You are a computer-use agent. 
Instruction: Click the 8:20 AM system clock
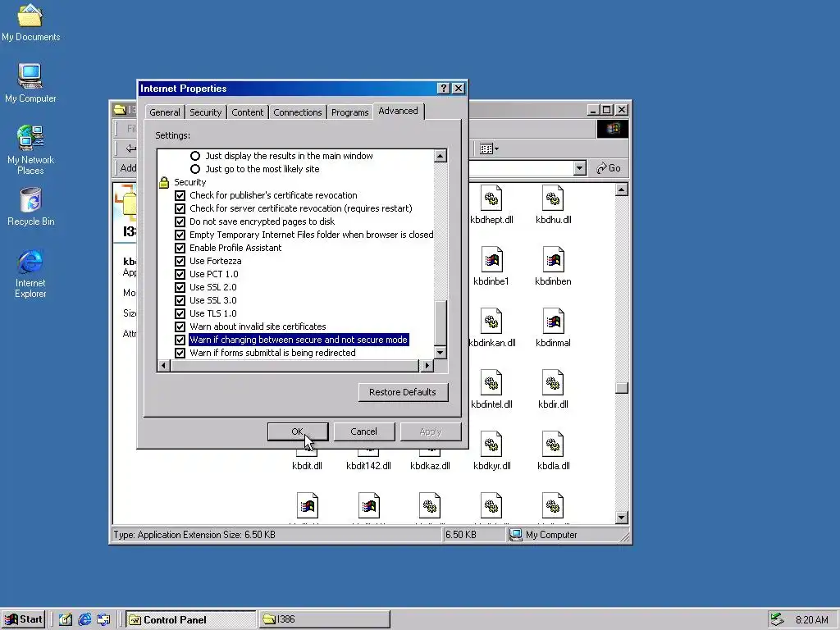tap(811, 620)
